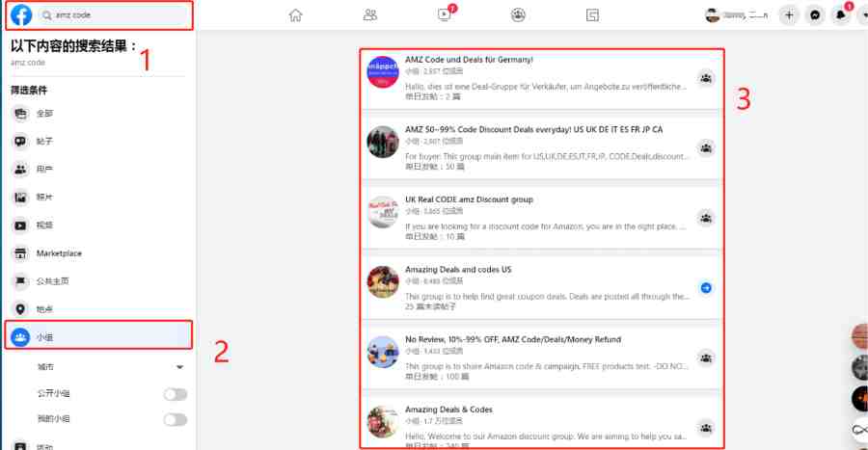This screenshot has width=868, height=450.
Task: Open the Messenger icon
Action: coord(815,15)
